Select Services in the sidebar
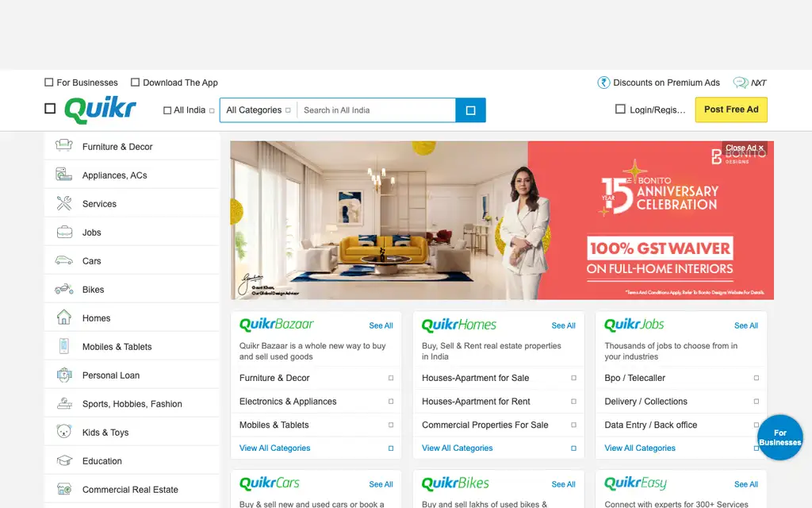This screenshot has width=812, height=508. pos(132,203)
